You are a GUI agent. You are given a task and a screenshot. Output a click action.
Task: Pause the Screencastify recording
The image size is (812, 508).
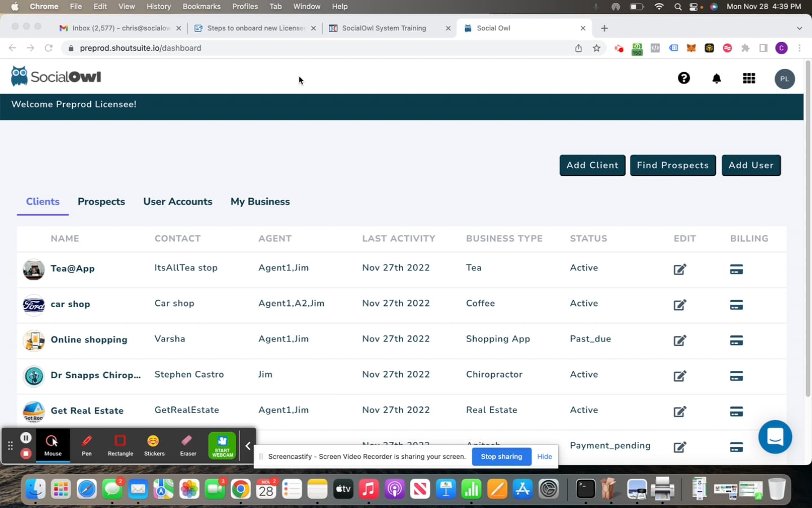coord(26,437)
